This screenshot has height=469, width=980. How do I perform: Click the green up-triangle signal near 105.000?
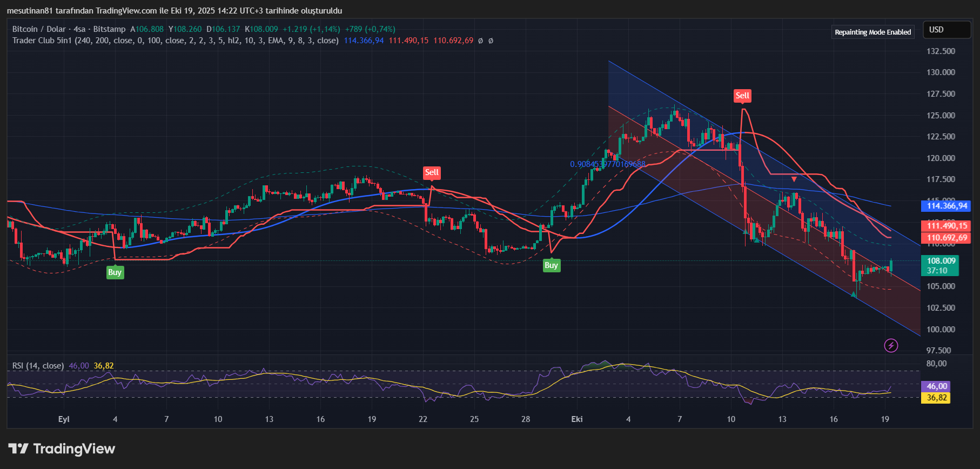854,294
